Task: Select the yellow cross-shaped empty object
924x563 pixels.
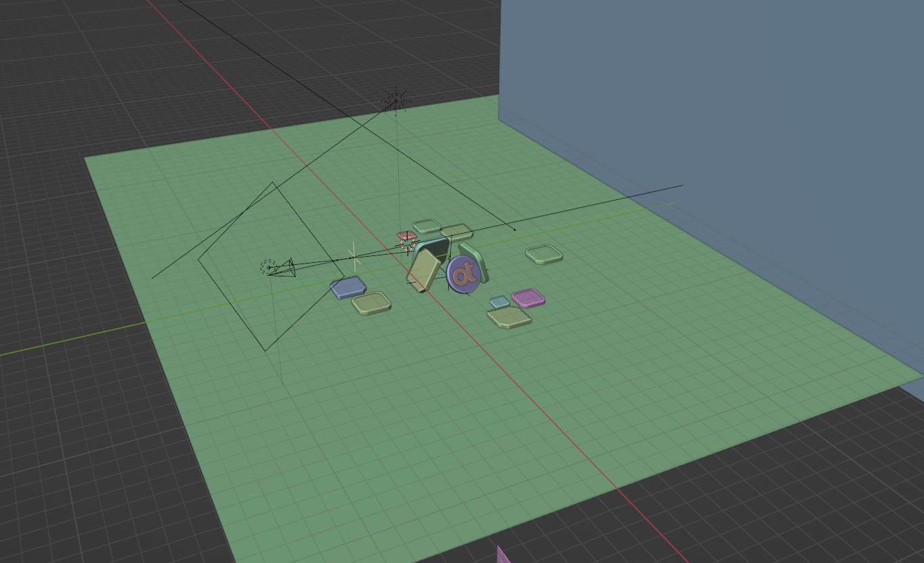Action: (x=353, y=257)
